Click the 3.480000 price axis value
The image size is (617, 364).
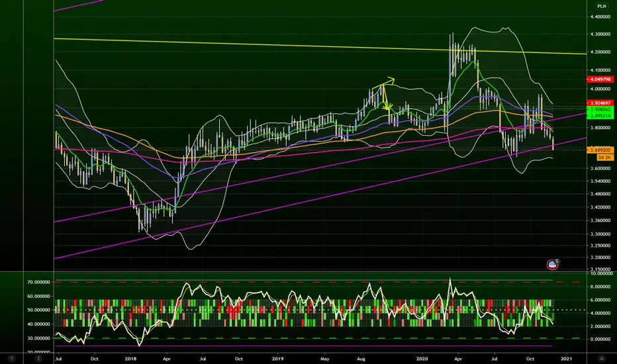point(600,195)
